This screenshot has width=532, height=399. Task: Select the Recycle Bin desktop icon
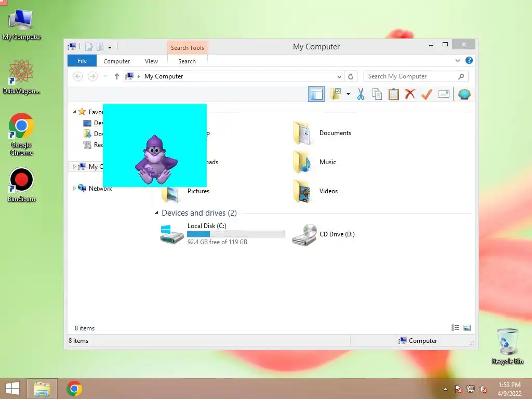(508, 347)
